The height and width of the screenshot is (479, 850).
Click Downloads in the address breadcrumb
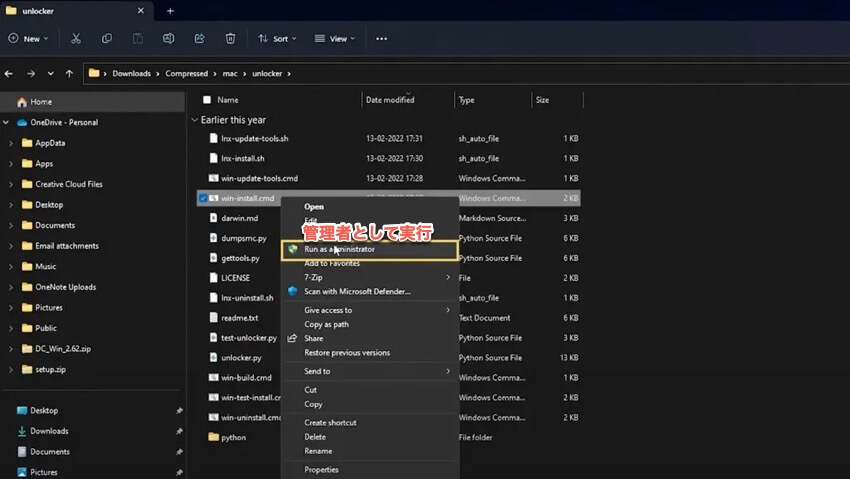pyautogui.click(x=132, y=73)
